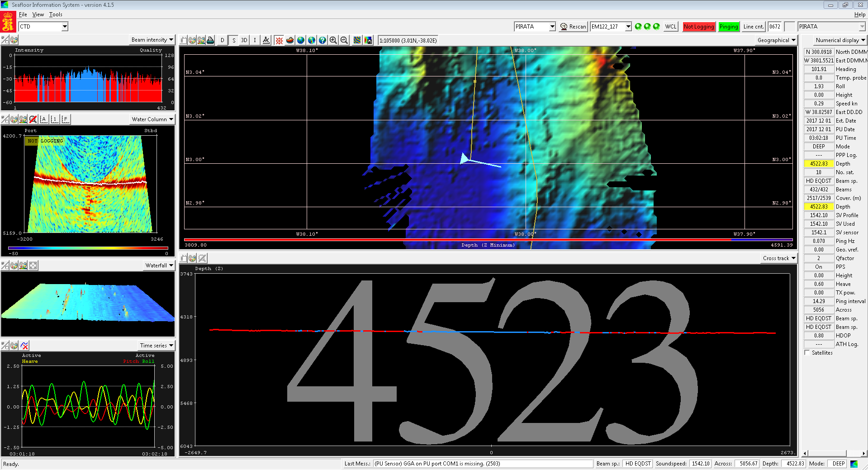The width and height of the screenshot is (868, 470).
Task: Zoom in on the geographical map
Action: click(333, 40)
